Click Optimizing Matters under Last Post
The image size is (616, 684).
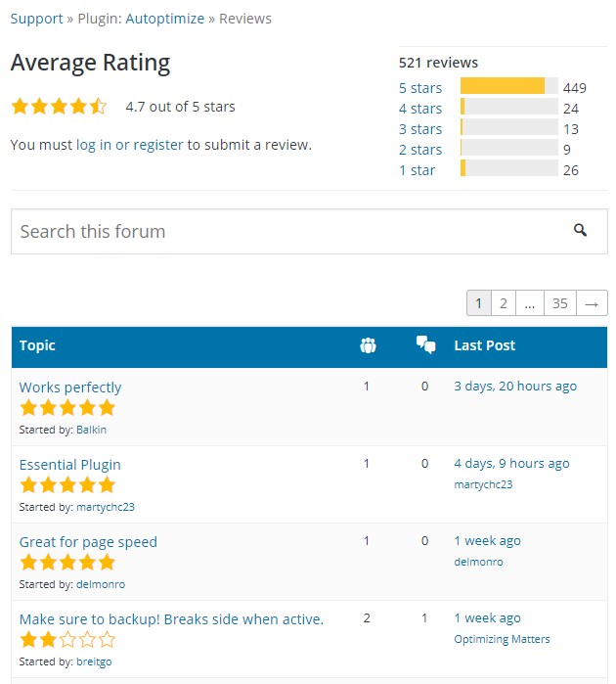point(502,639)
